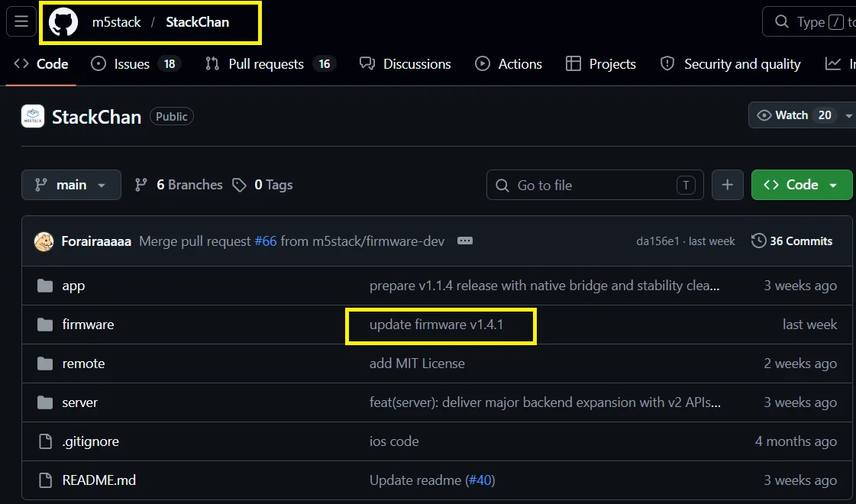View the 0 Tags link

tap(263, 185)
